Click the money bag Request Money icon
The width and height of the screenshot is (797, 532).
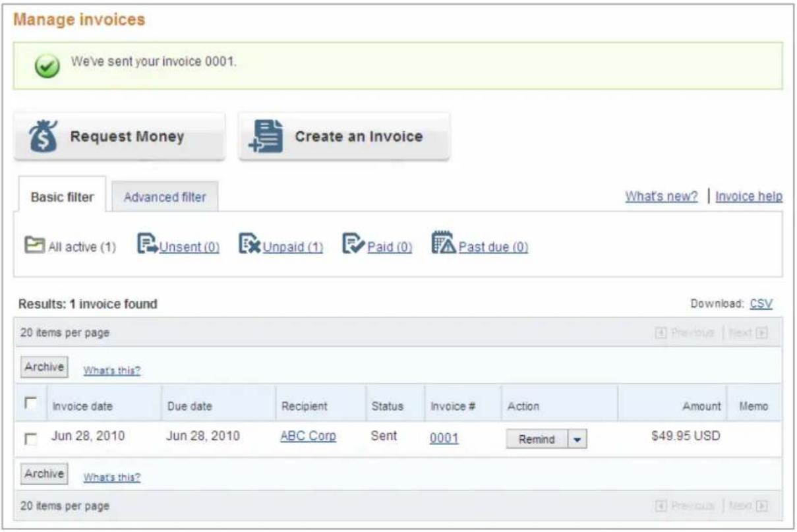point(43,136)
